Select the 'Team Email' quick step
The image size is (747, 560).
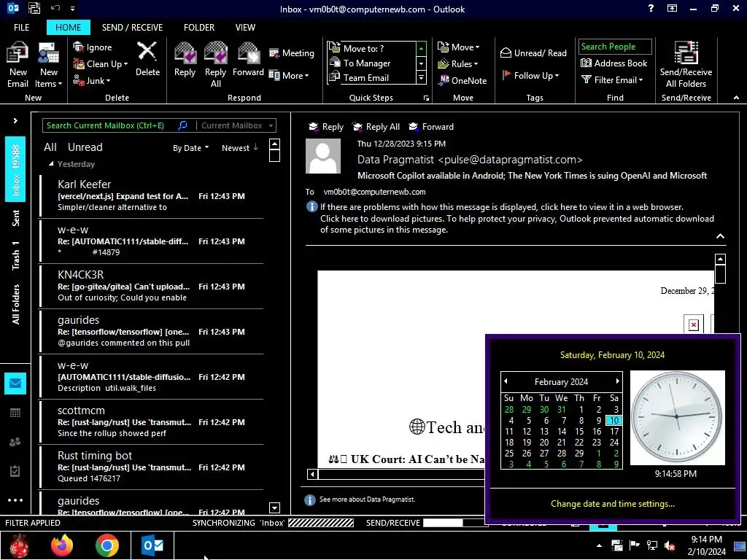(x=371, y=77)
